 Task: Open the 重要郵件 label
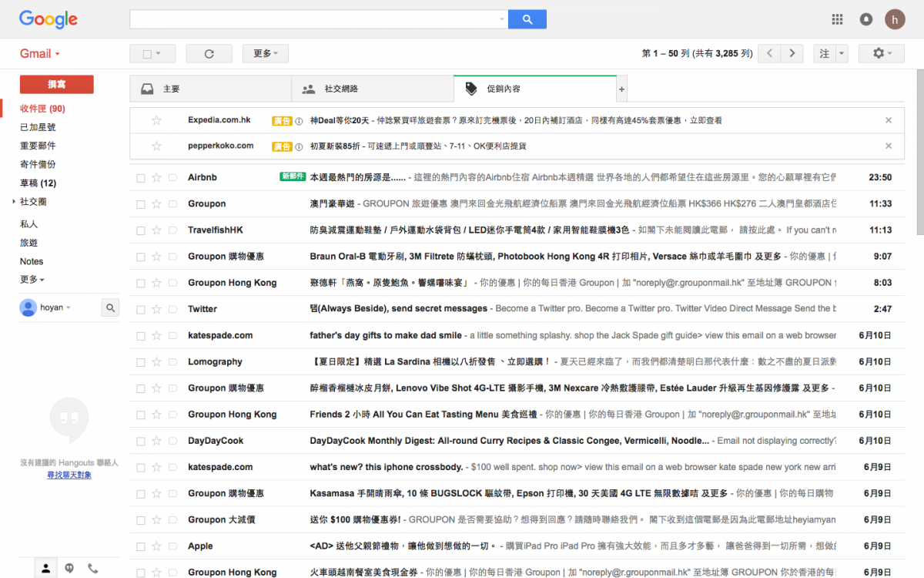point(38,146)
